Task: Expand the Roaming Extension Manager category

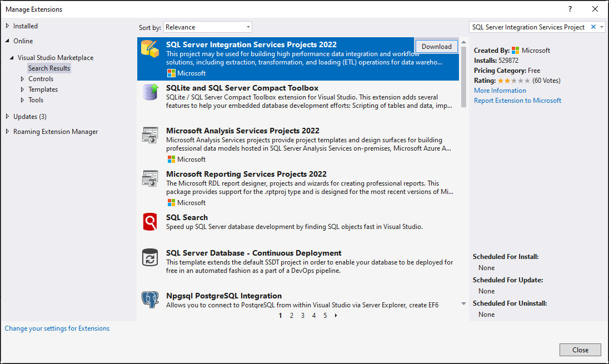Action: pos(7,131)
